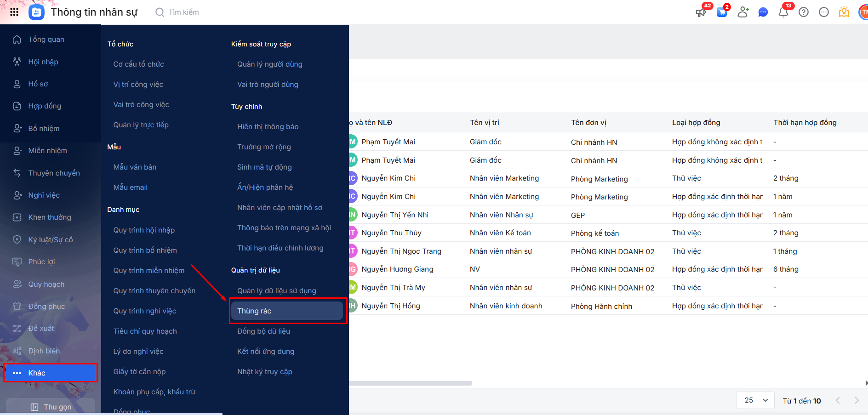Click the Tìm kiếm search field
This screenshot has height=415, width=868.
pos(183,12)
